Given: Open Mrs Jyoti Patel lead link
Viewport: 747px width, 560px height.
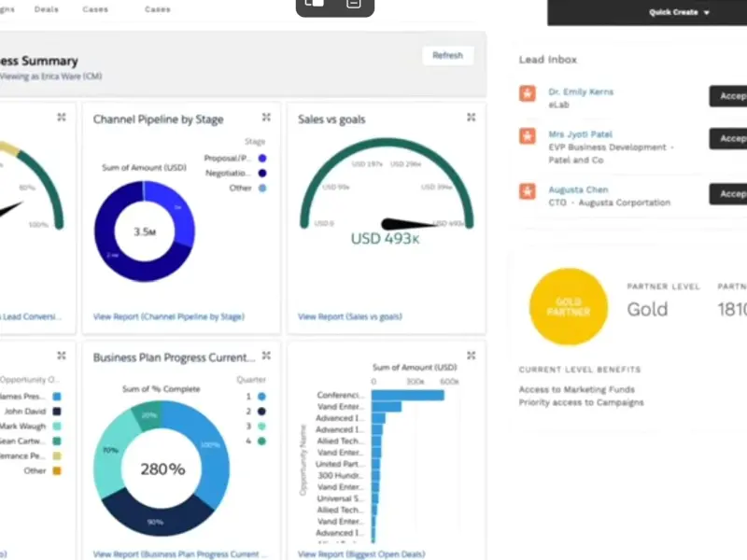Looking at the screenshot, I should click(581, 135).
